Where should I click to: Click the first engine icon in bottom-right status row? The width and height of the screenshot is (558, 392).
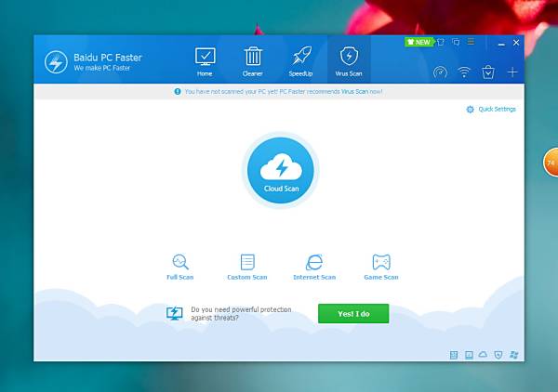(454, 355)
